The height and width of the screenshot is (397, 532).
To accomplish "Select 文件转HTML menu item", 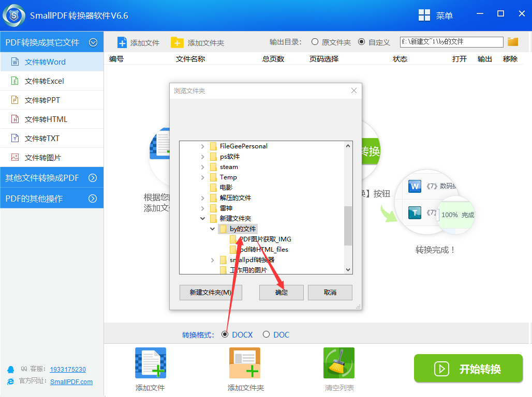I will (52, 119).
